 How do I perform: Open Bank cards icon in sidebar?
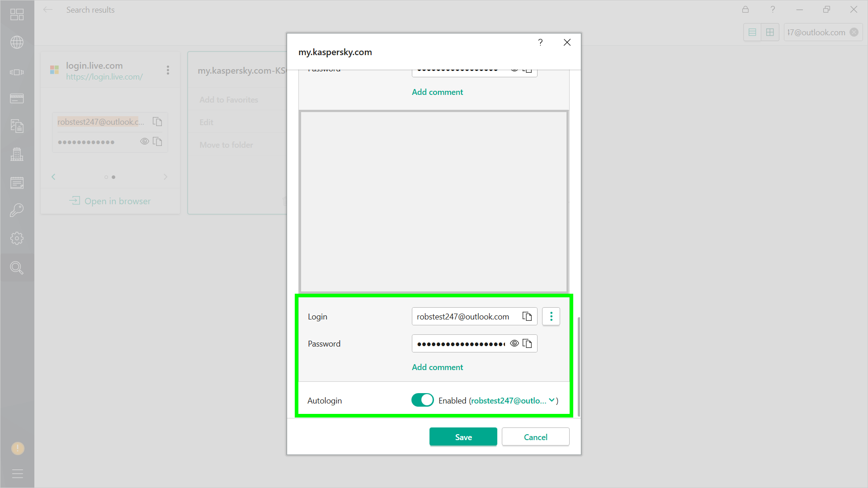[x=17, y=99]
